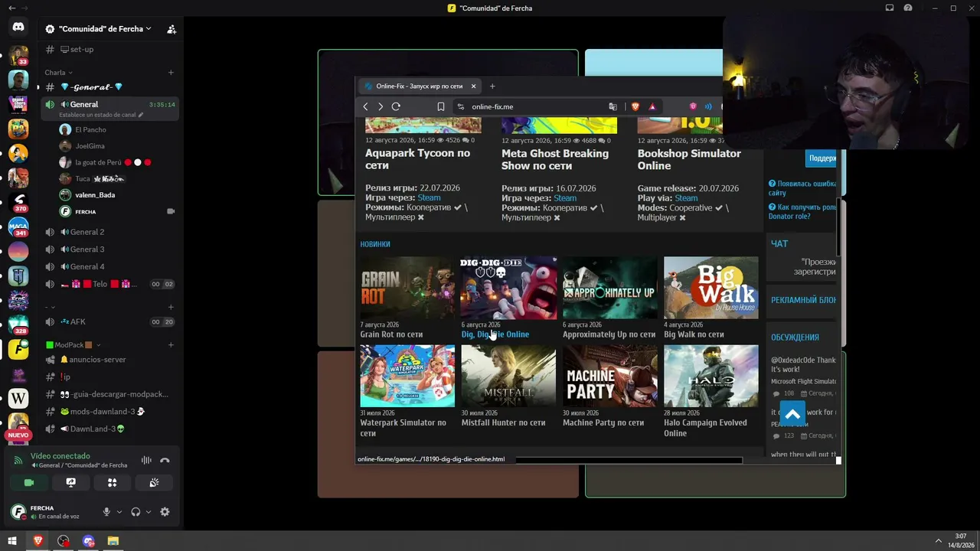Join the General 3 voice channel

coord(109,249)
